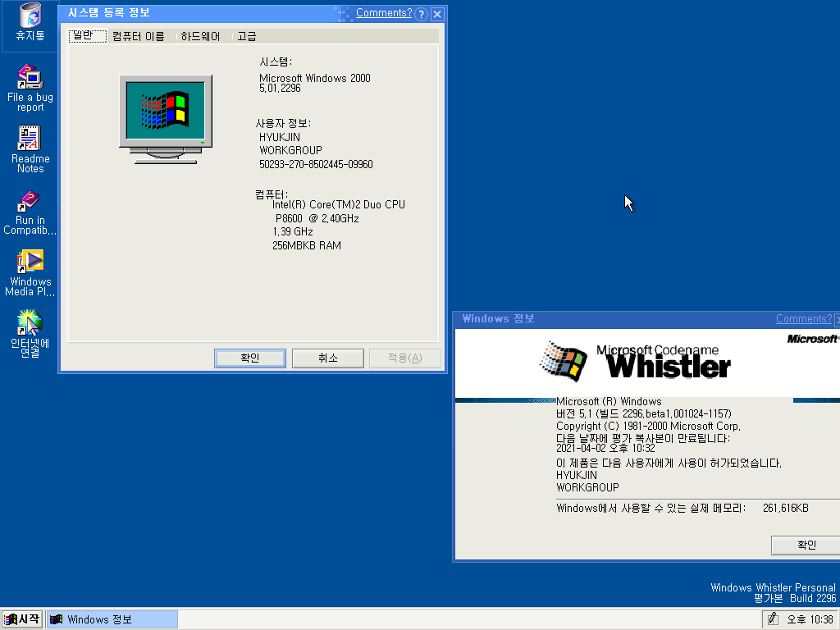Click HYUKJIN in the Windows 정보 dialog
Image resolution: width=840 pixels, height=630 pixels.
pos(577,475)
